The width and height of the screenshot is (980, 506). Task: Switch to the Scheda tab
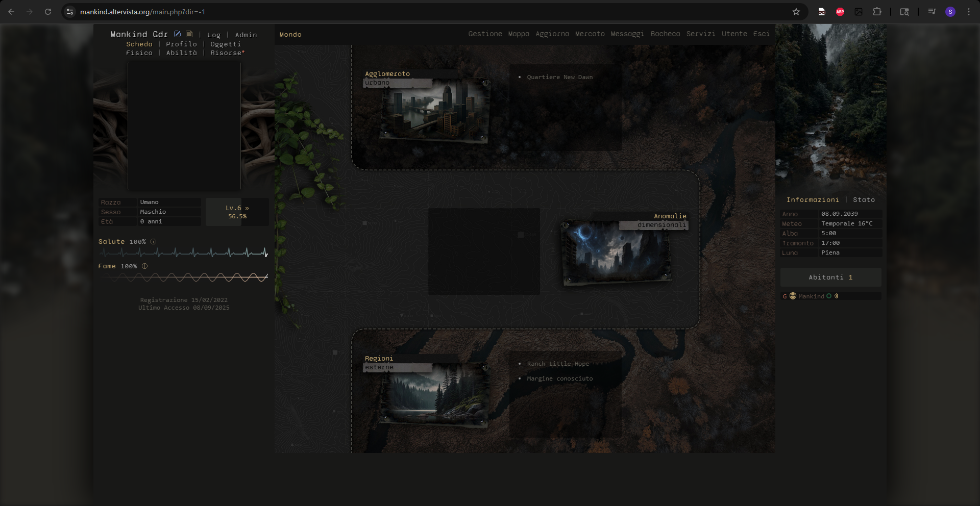[139, 44]
